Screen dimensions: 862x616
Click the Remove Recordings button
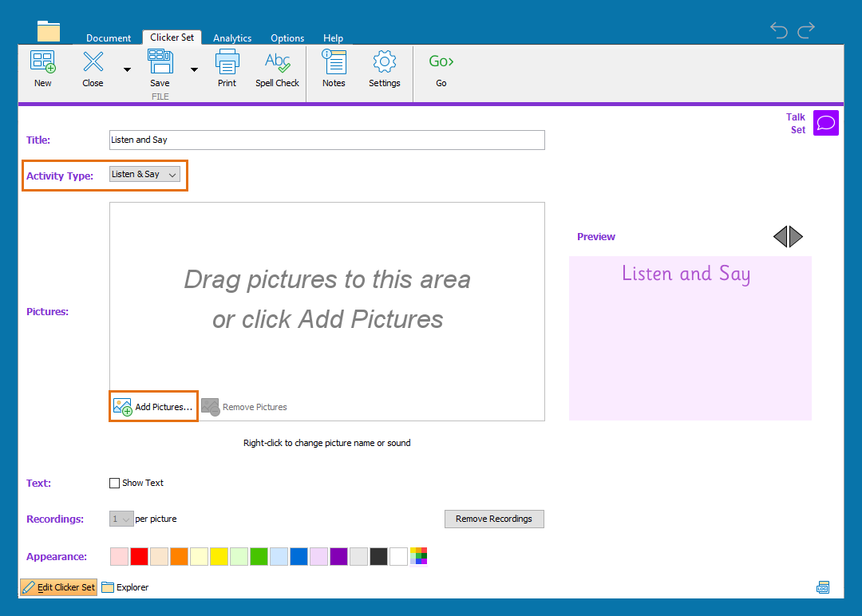click(x=493, y=519)
